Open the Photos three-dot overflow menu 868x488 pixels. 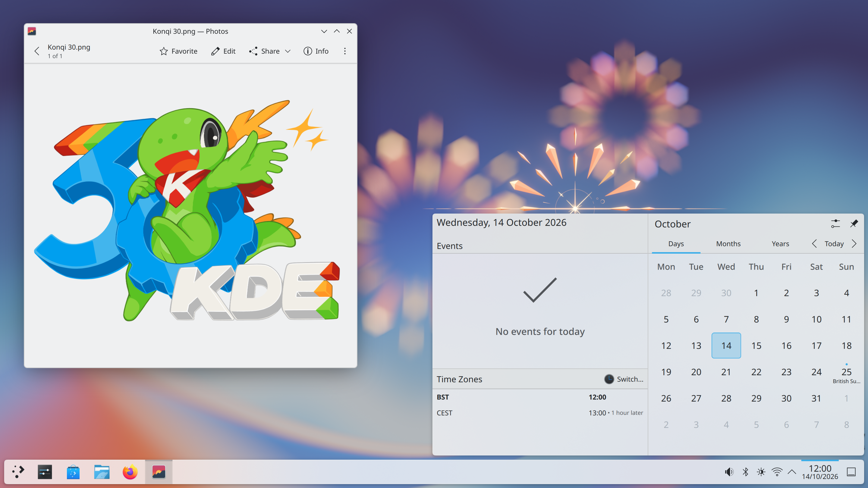345,51
